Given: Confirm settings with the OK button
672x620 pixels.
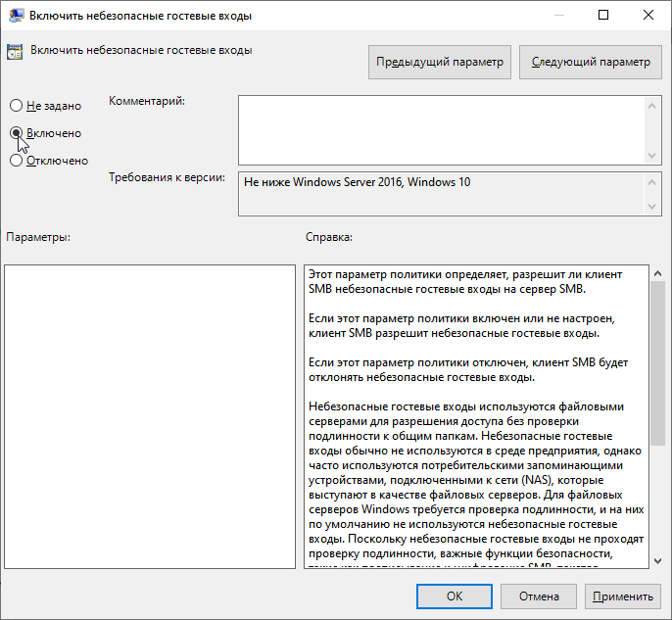Looking at the screenshot, I should pos(455,596).
